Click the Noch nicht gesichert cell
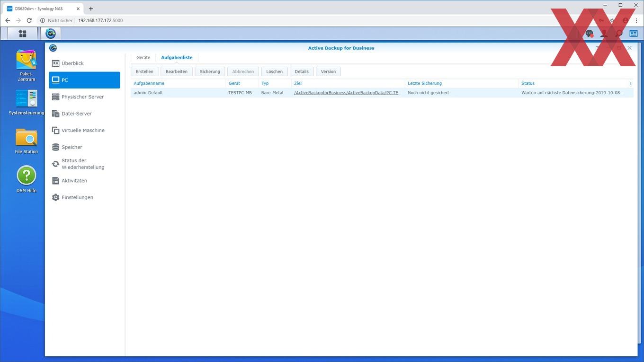The height and width of the screenshot is (362, 644). click(429, 93)
